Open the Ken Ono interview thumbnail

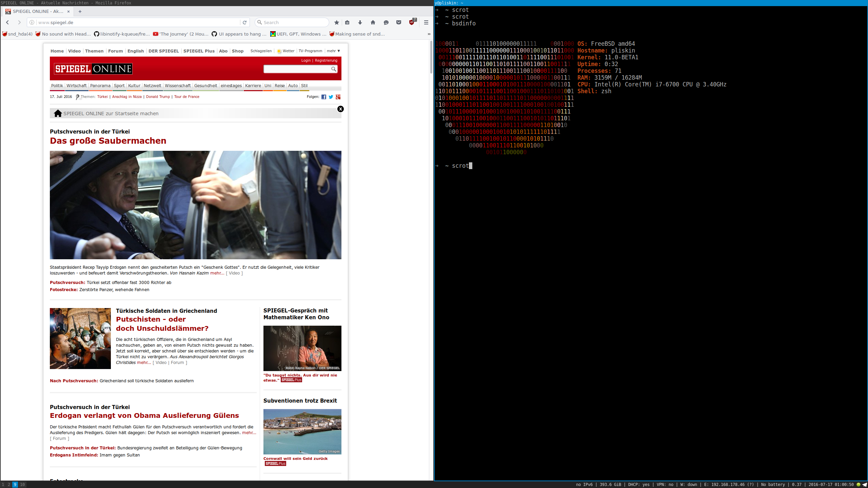(302, 348)
